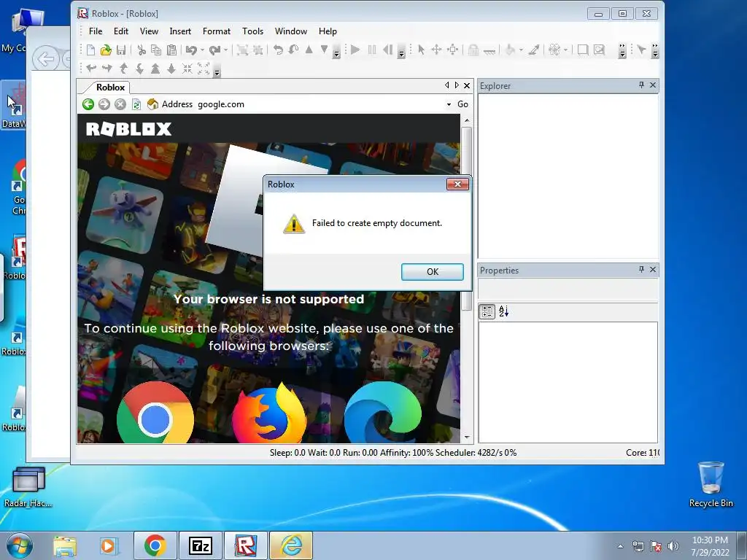Expand the paint bucket color dropdown
The height and width of the screenshot is (560, 747).
point(520,50)
